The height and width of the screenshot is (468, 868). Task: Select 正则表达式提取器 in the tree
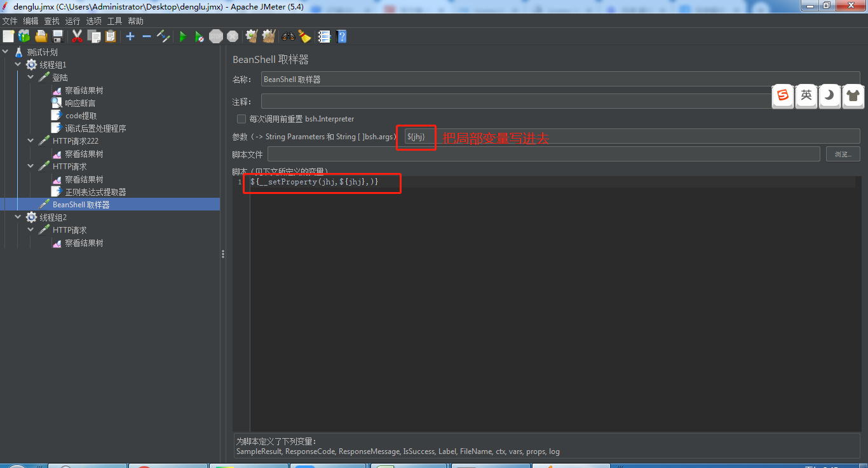95,192
